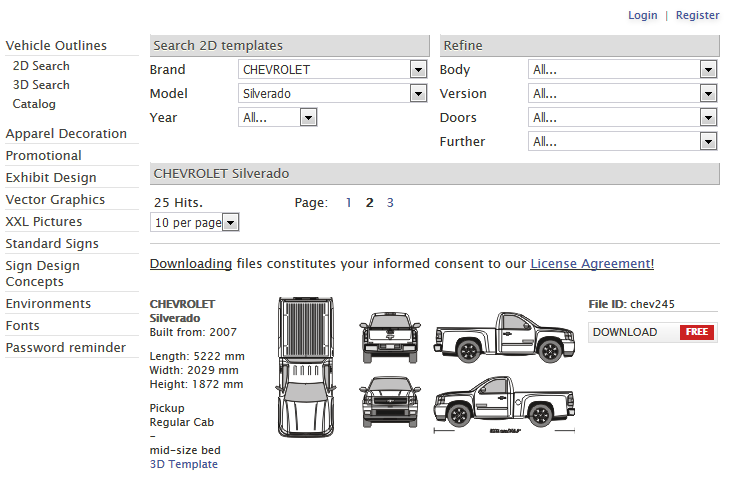Open the Login link
Image resolution: width=730 pixels, height=480 pixels.
[642, 15]
